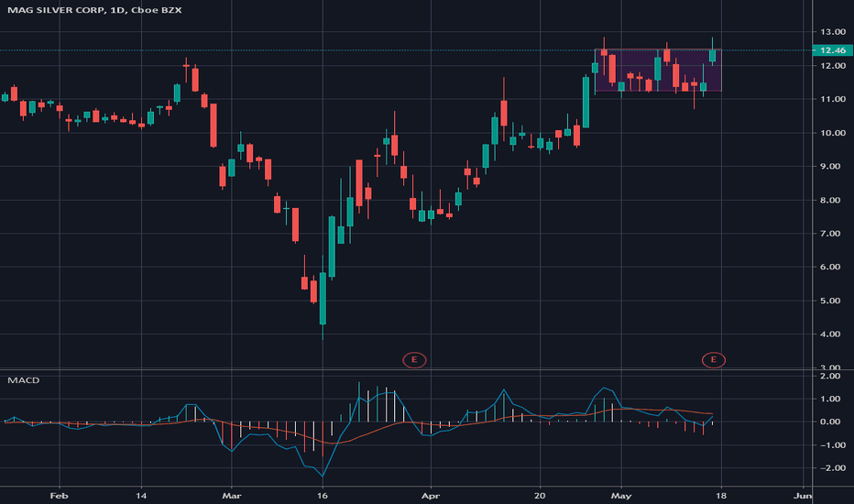Click the Mar date axis label
This screenshot has height=504, width=854.
point(232,496)
